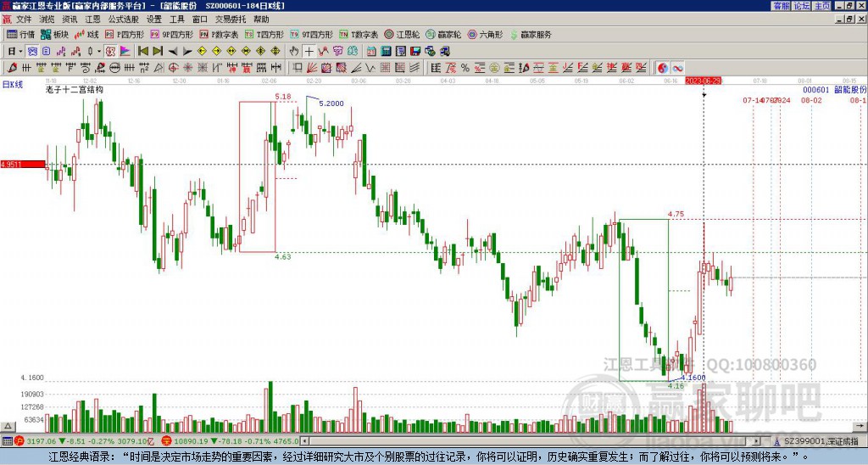Click the red circled crosshair icon

point(173,68)
